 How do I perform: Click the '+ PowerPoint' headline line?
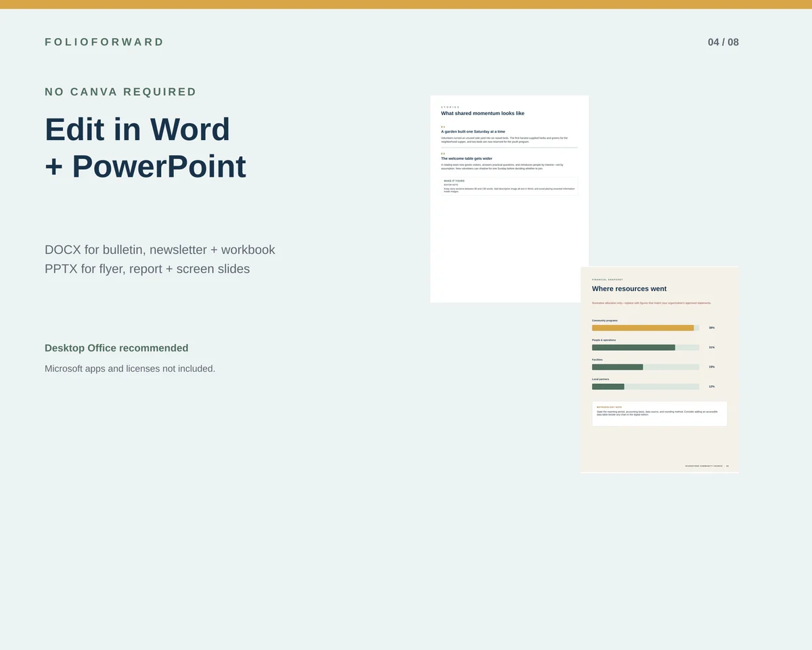[145, 167]
